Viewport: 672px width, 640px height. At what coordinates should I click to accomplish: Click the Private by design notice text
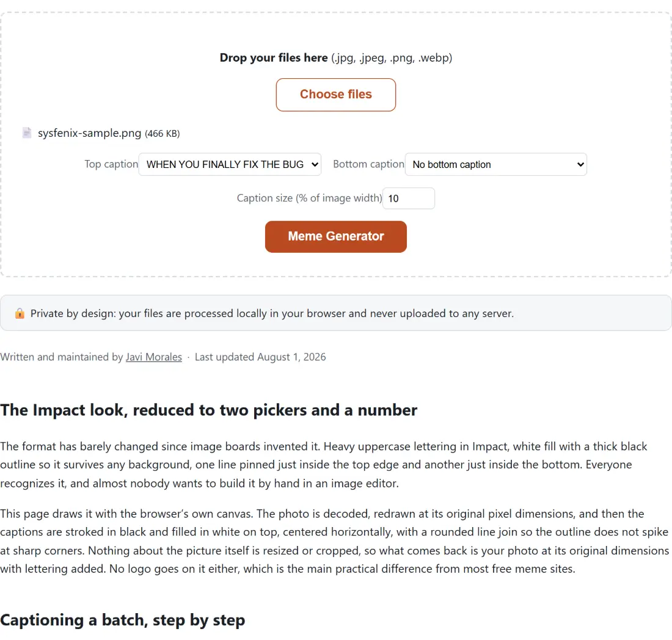[272, 313]
